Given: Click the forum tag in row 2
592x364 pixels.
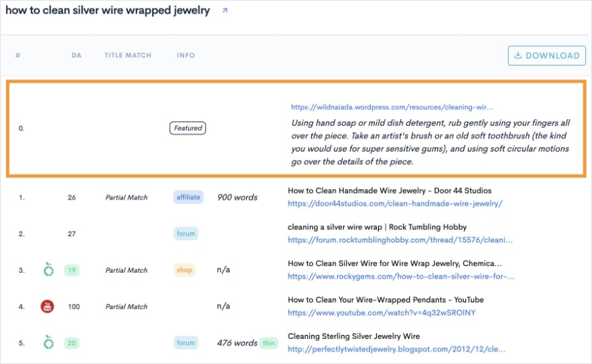Looking at the screenshot, I should click(186, 233).
